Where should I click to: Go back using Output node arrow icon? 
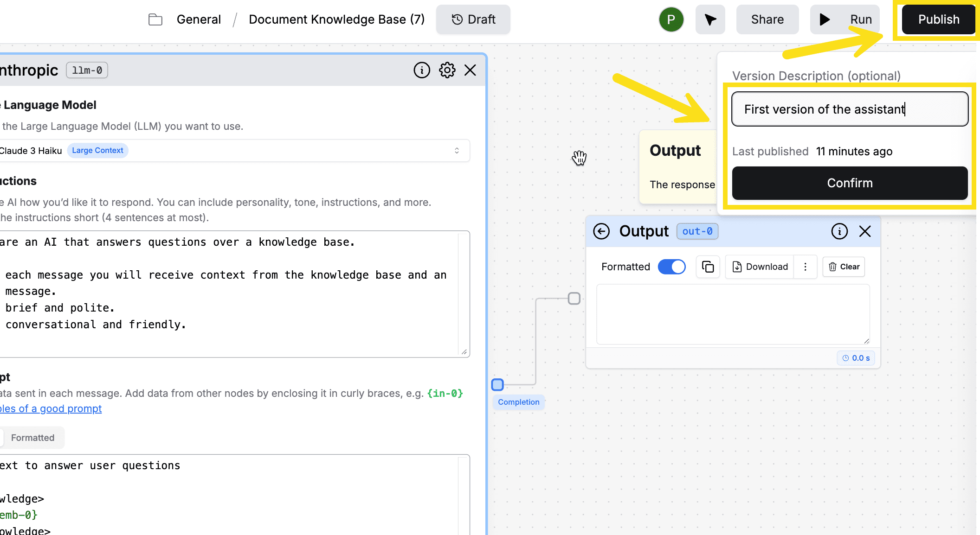pyautogui.click(x=601, y=231)
